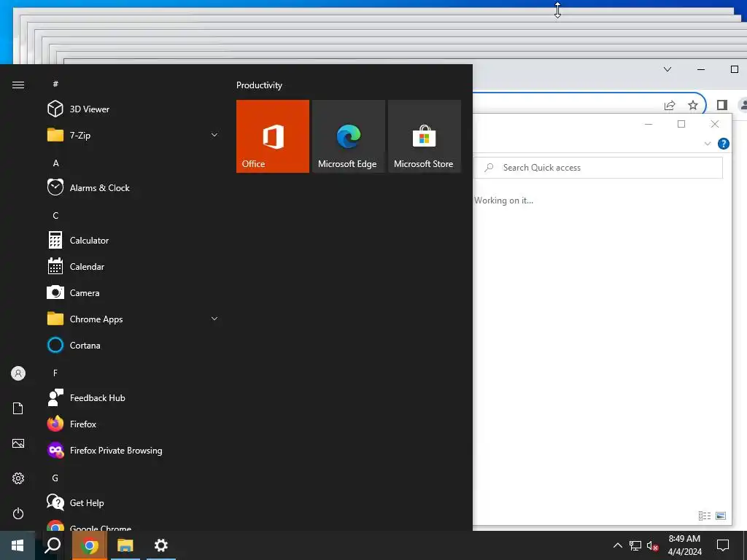Open the taskbar clock and date
Image resolution: width=747 pixels, height=560 pixels.
(684, 545)
